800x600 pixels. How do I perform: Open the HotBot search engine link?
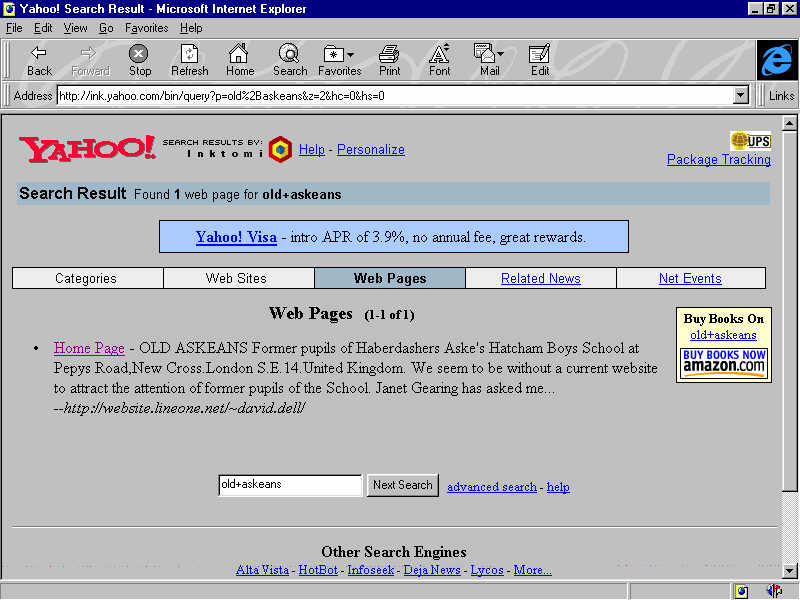point(318,570)
